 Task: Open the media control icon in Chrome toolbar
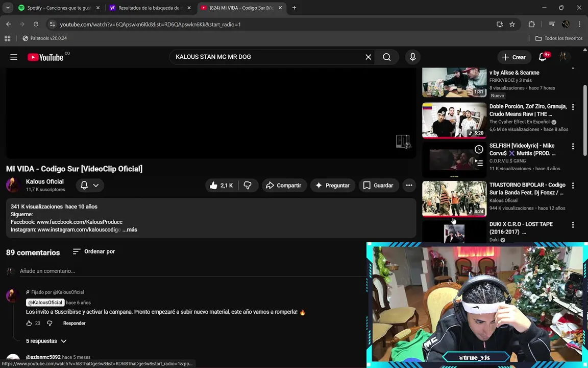pos(552,25)
